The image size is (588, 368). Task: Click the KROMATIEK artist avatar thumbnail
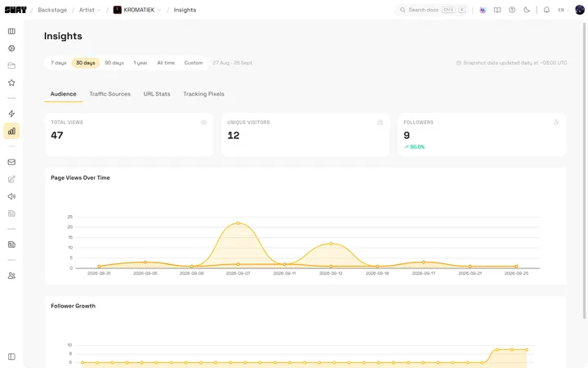coord(118,10)
